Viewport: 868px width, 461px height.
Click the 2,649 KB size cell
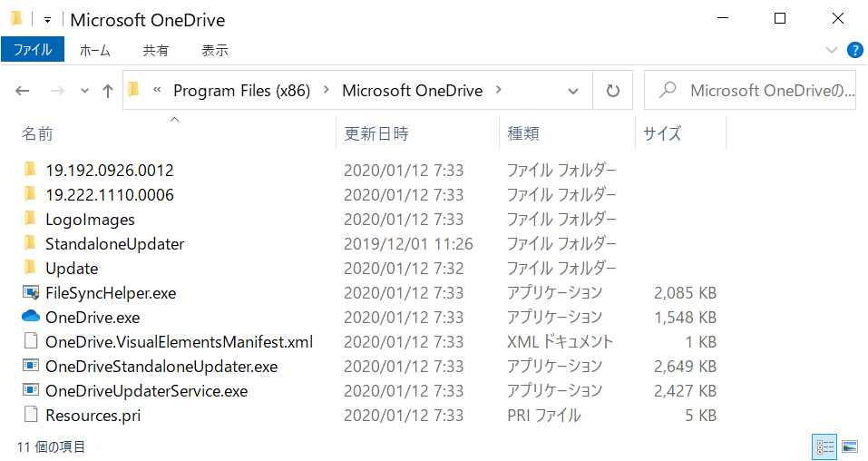tap(686, 367)
